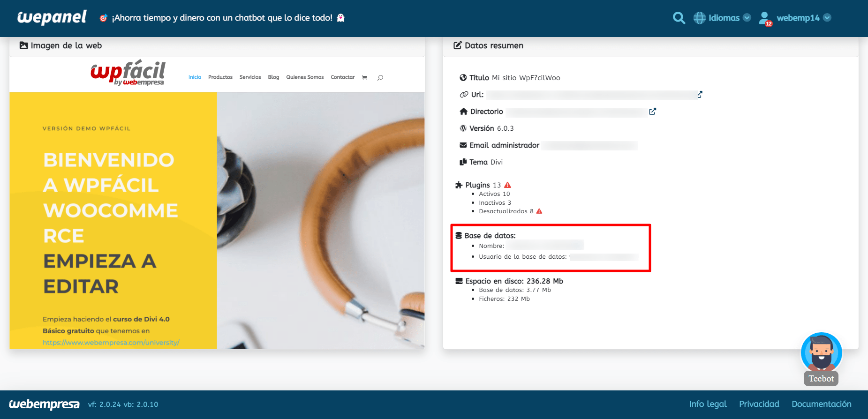Click Servicios in the site preview menu
This screenshot has height=419, width=868.
[250, 77]
